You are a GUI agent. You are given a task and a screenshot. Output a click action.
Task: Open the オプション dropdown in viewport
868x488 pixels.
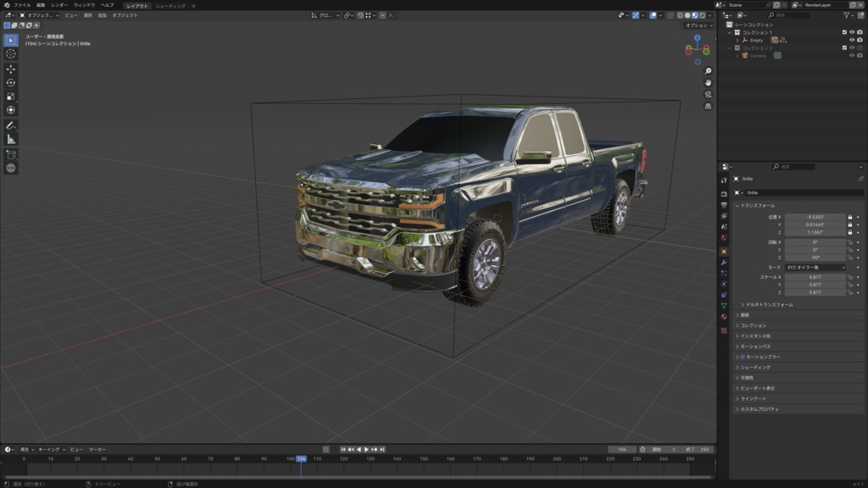[698, 25]
